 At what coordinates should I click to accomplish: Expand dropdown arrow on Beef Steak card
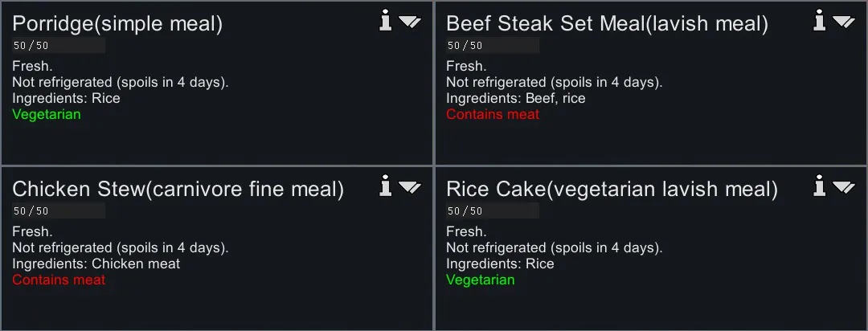tap(844, 22)
